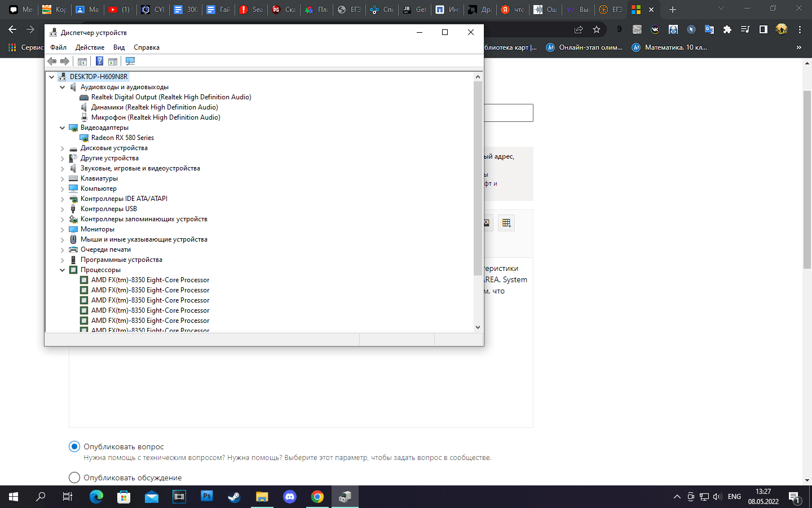Image resolution: width=812 pixels, height=508 pixels.
Task: Open the Файл menu
Action: click(58, 47)
